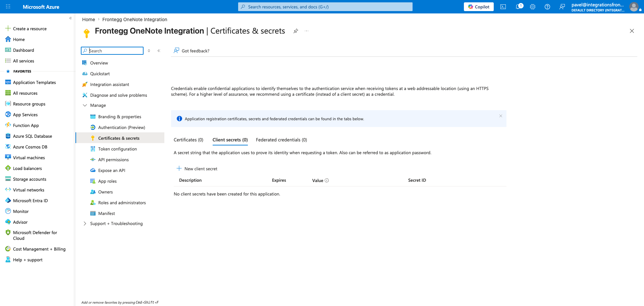Open Help + support
This screenshot has width=644, height=306.
28,260
